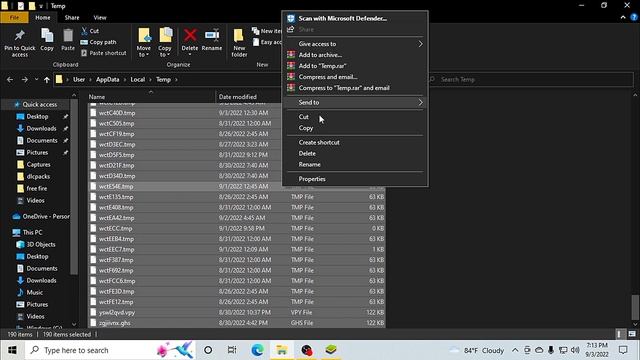Screen dimensions: 640x360
Task: Select Quick access in sidebar
Action: click(x=40, y=104)
